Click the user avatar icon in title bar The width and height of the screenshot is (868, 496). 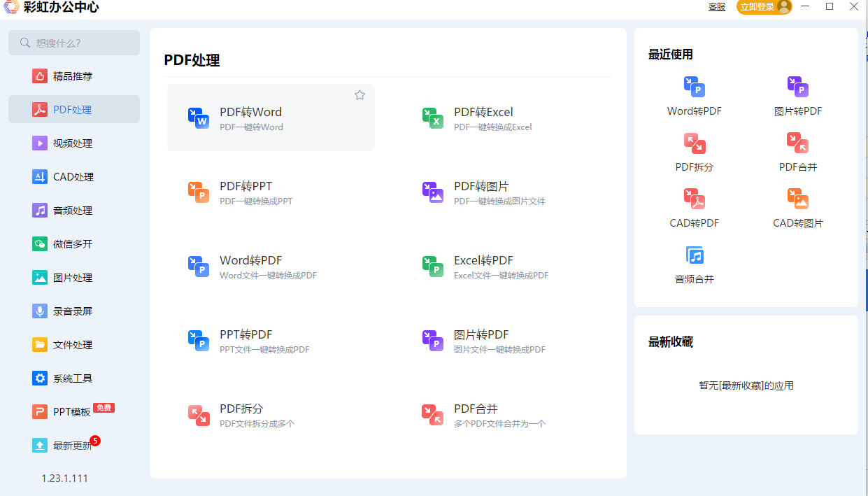(783, 7)
